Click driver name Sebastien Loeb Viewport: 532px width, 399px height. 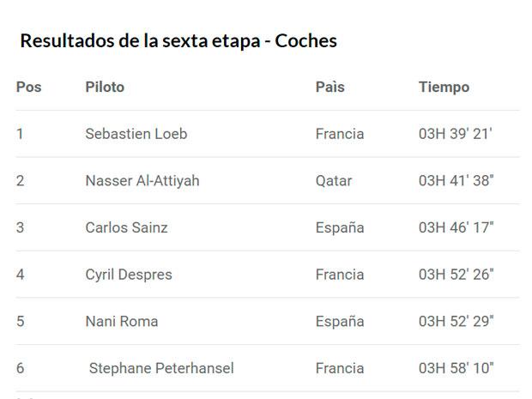tap(136, 134)
